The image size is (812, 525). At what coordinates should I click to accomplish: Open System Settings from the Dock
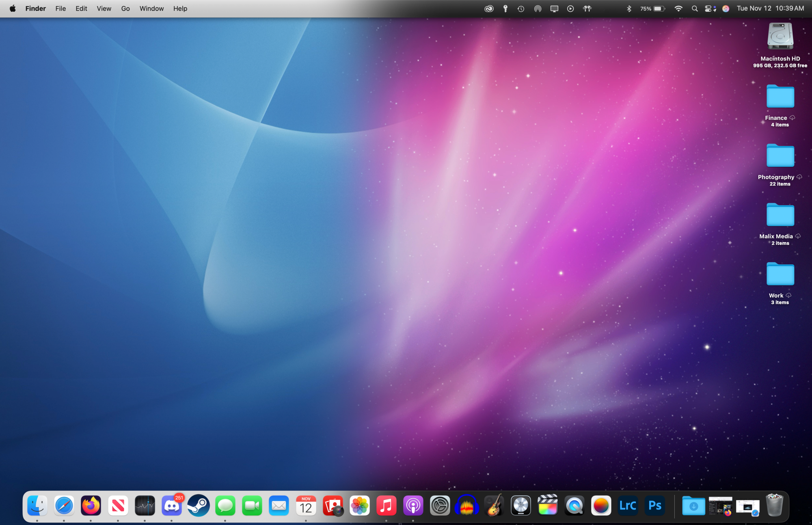pyautogui.click(x=440, y=506)
